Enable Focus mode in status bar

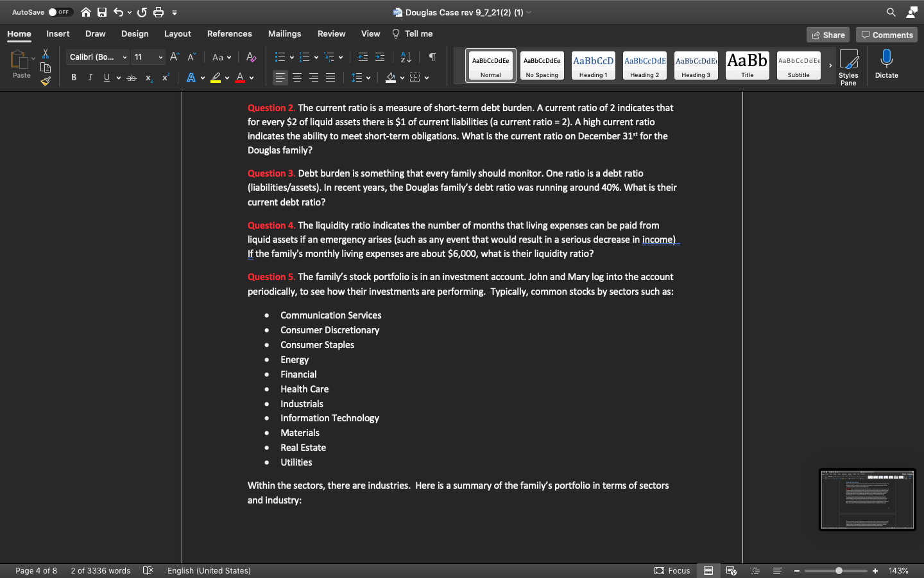point(672,570)
